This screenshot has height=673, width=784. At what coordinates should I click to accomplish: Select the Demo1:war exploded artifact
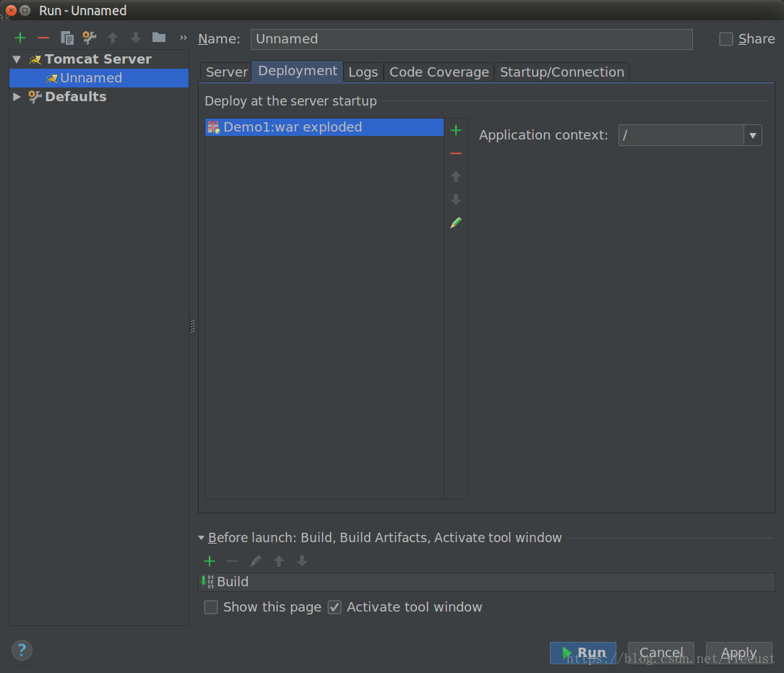(324, 127)
